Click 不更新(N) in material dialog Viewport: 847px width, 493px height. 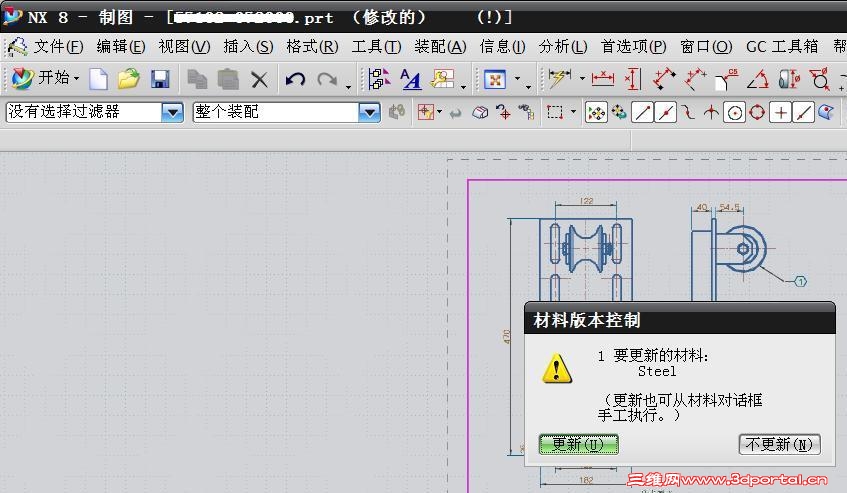[x=779, y=444]
